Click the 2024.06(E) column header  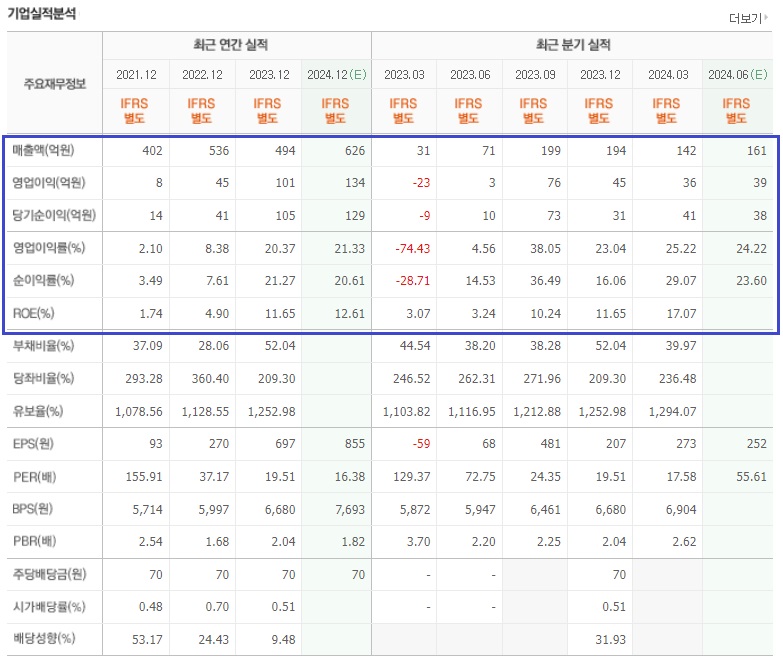click(738, 75)
